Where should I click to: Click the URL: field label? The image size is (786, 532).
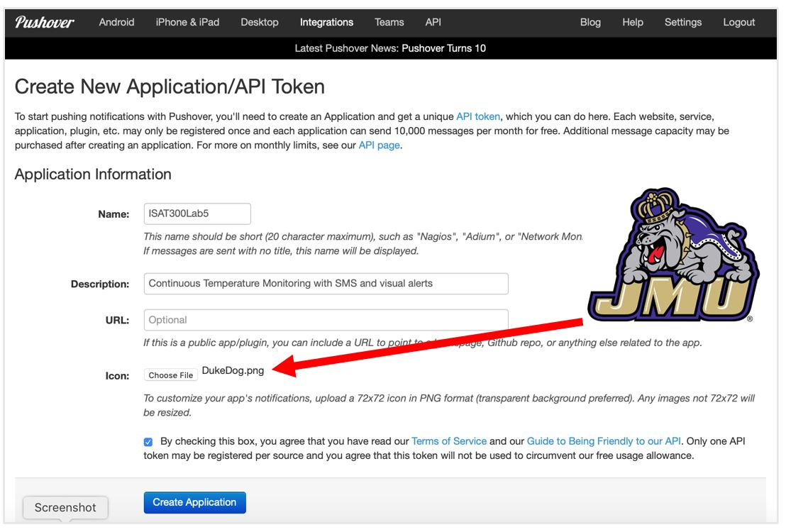coord(117,320)
